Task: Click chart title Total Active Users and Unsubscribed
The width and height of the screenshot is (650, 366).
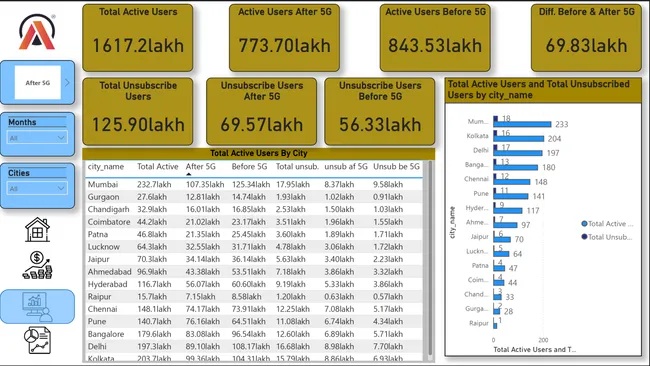Action: pyautogui.click(x=538, y=90)
